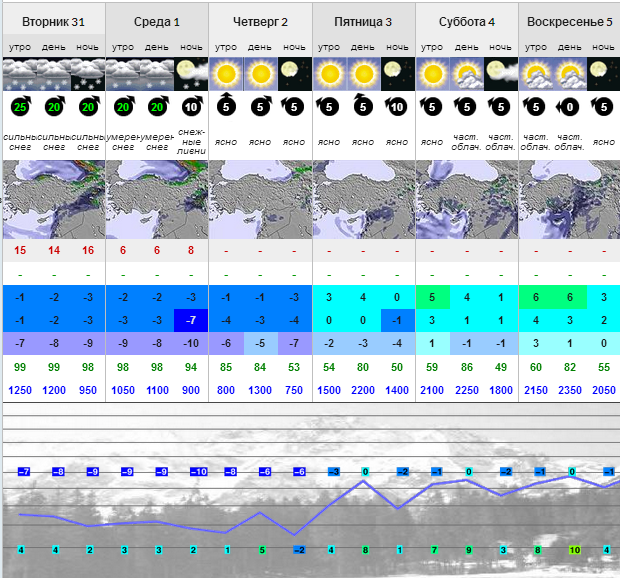620x578 pixels.
Task: Click the -10 marker on the upper graph line
Action: click(198, 472)
